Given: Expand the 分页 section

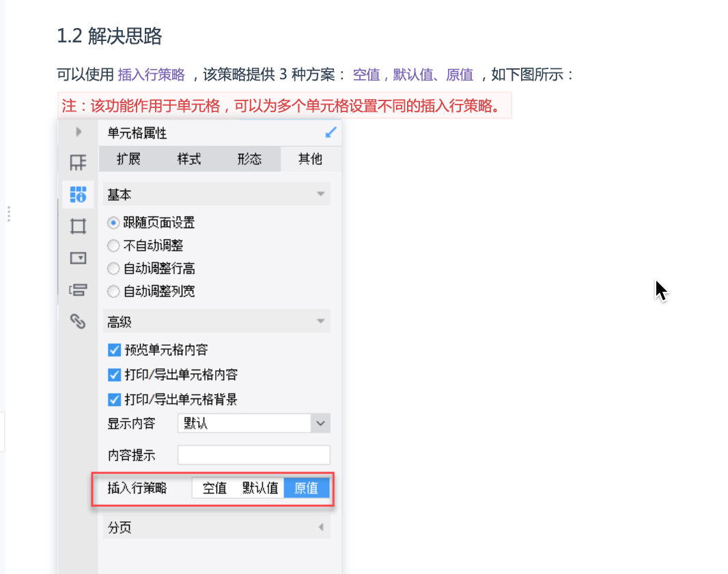Looking at the screenshot, I should [x=321, y=527].
